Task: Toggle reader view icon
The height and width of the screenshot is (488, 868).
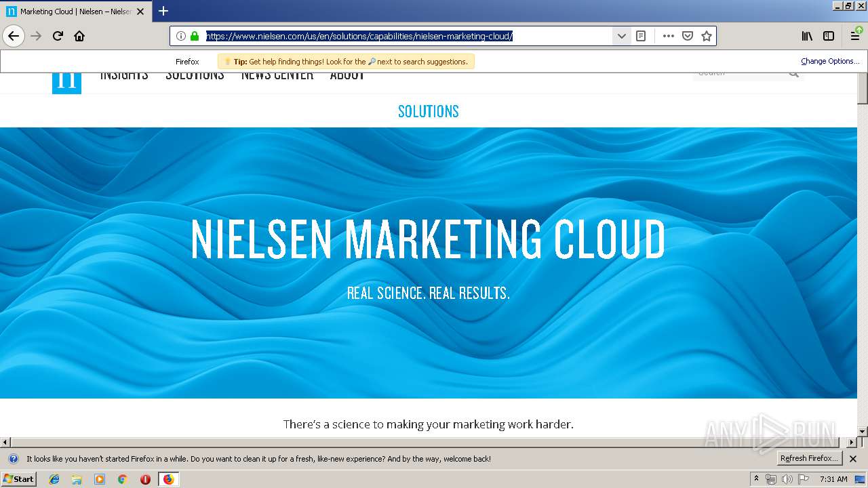Action: [641, 36]
